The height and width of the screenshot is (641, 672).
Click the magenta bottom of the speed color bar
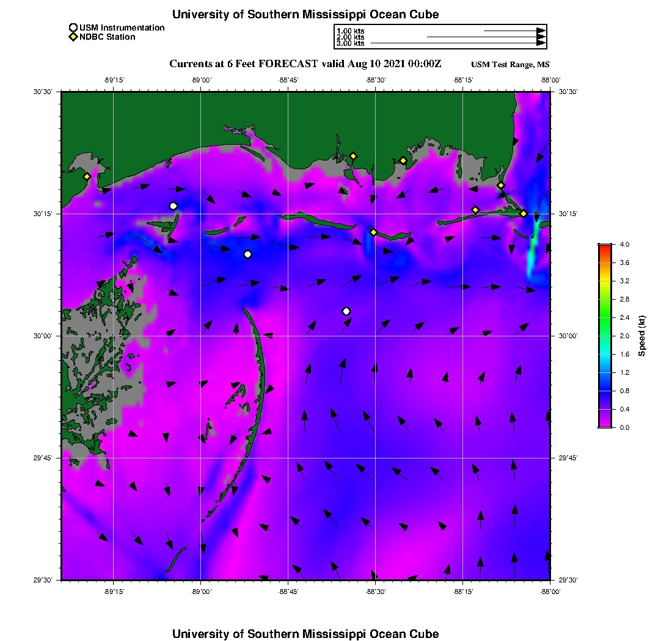pos(604,425)
